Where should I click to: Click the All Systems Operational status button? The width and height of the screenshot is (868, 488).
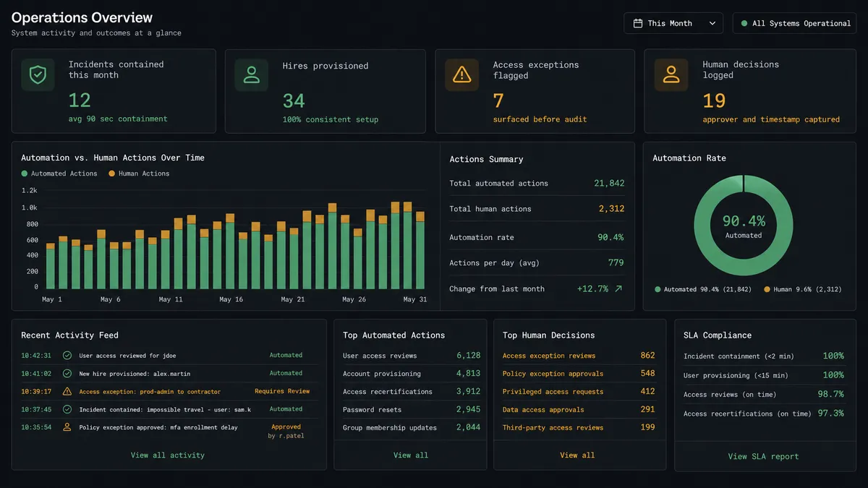[x=794, y=23]
